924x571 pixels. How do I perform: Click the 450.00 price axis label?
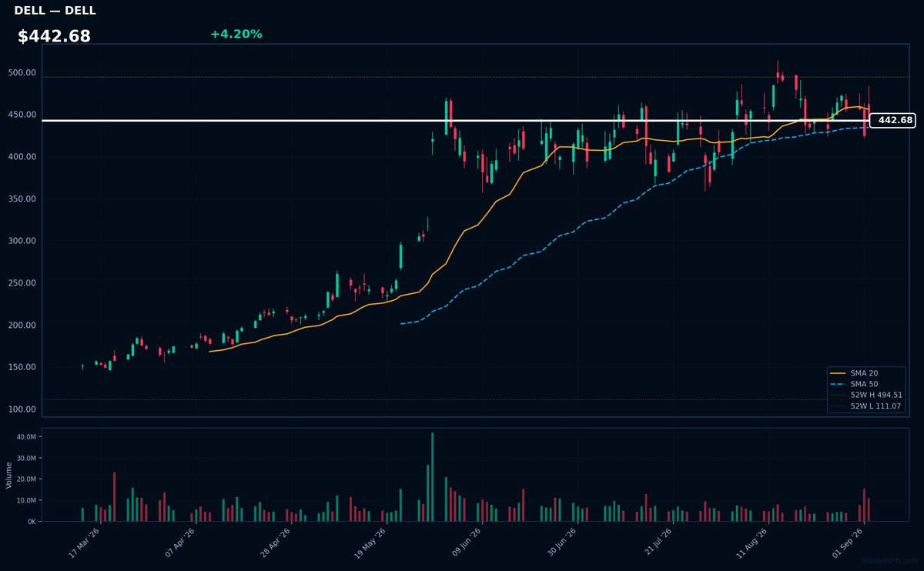(22, 115)
